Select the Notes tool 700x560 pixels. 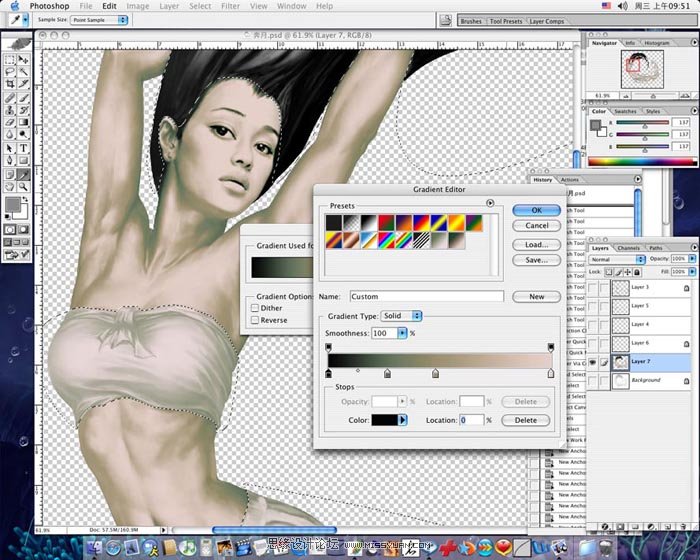click(10, 175)
